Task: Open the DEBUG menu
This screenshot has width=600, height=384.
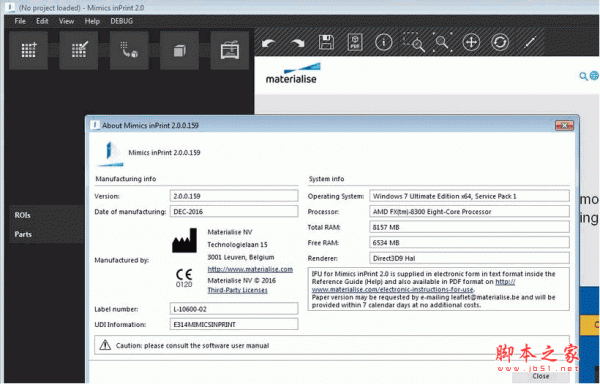Action: point(122,21)
